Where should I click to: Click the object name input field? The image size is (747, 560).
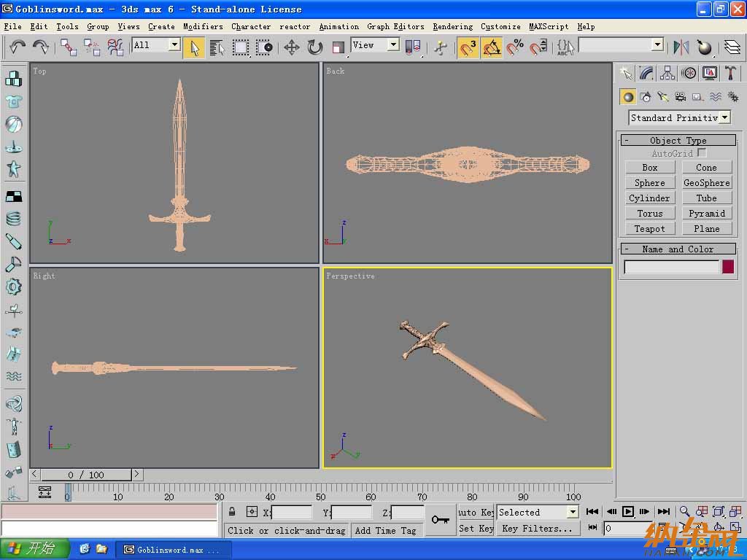[x=671, y=267]
